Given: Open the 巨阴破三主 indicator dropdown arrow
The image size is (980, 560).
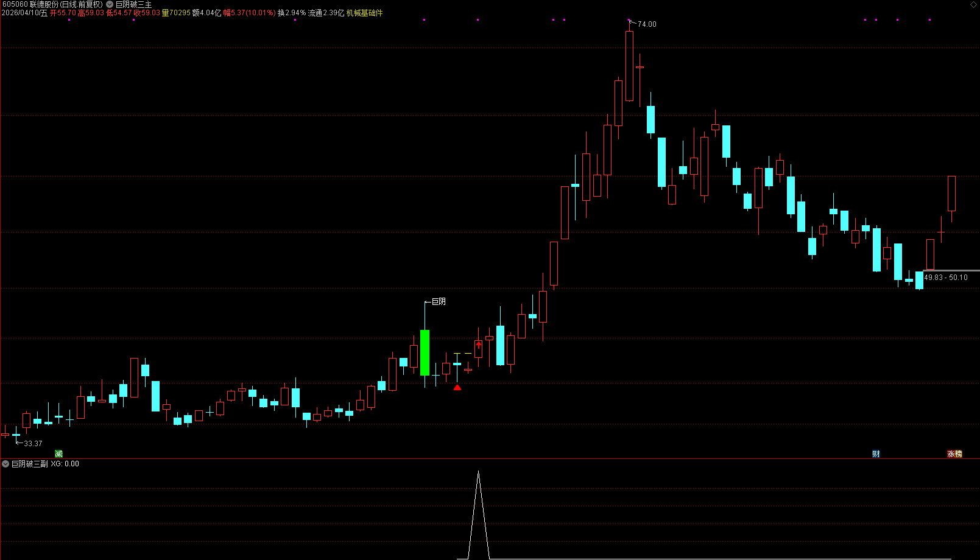Looking at the screenshot, I should [x=110, y=4].
